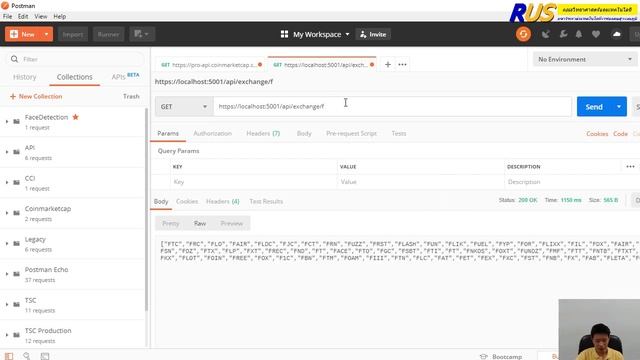Expand the API collection

coord(7,152)
